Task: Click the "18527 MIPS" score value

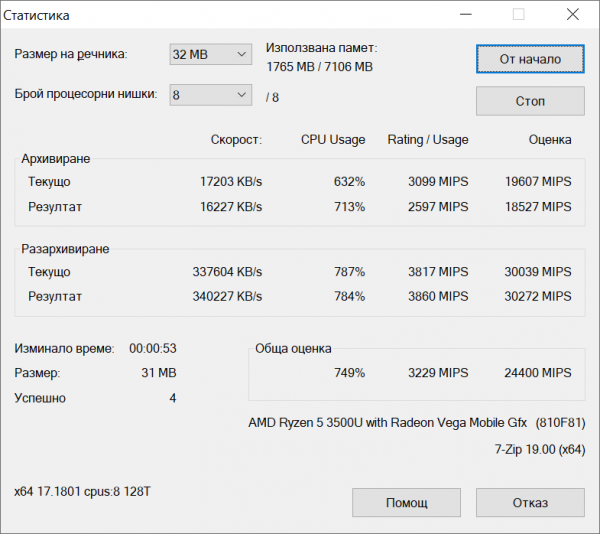Action: pyautogui.click(x=538, y=207)
